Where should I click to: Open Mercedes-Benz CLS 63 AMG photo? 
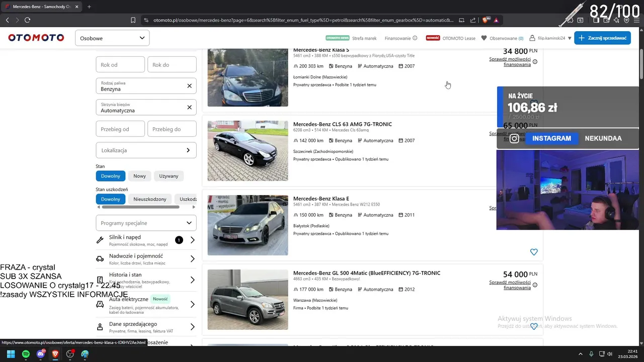coord(248,151)
